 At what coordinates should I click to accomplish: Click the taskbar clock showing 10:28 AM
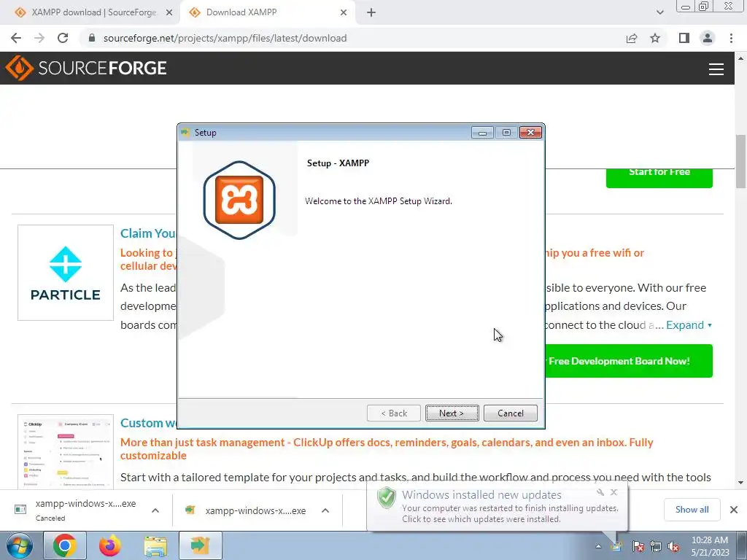710,546
